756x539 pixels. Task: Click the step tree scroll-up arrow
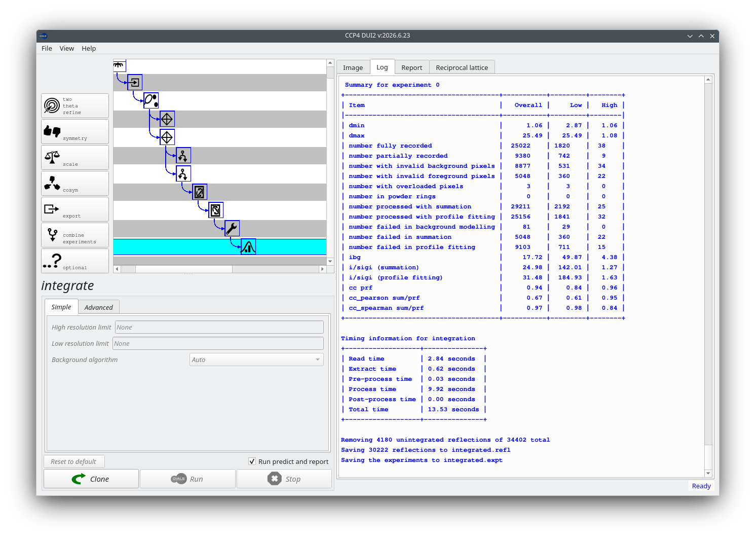330,63
